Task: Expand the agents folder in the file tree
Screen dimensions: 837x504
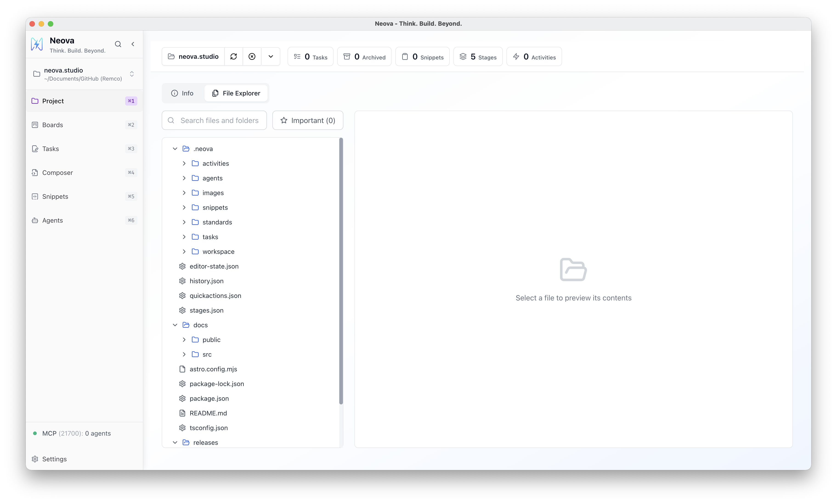Action: [184, 178]
